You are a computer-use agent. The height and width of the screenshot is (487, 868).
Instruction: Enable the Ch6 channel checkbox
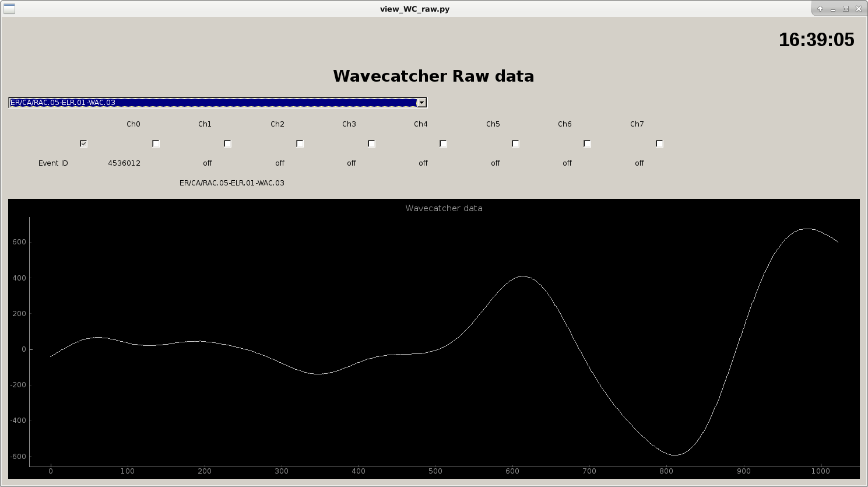[x=587, y=143]
